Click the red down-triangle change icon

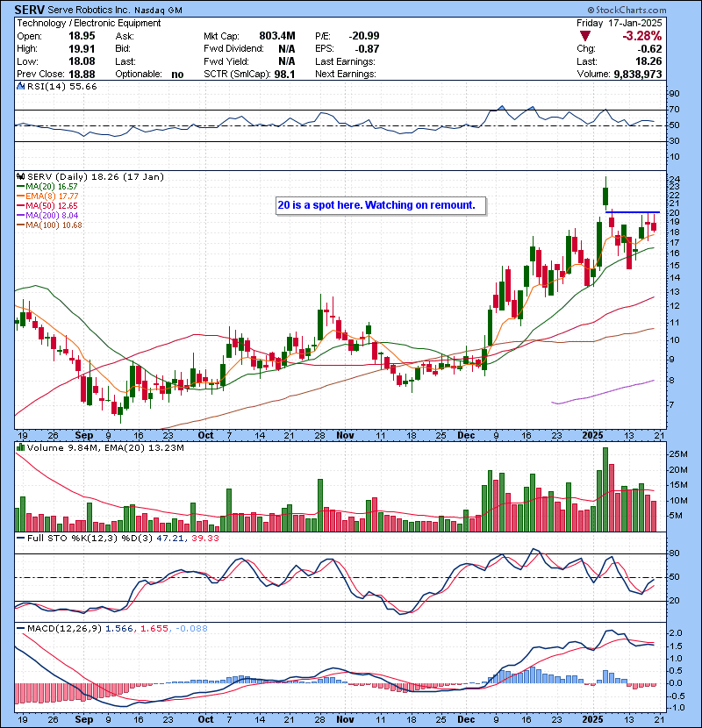585,36
